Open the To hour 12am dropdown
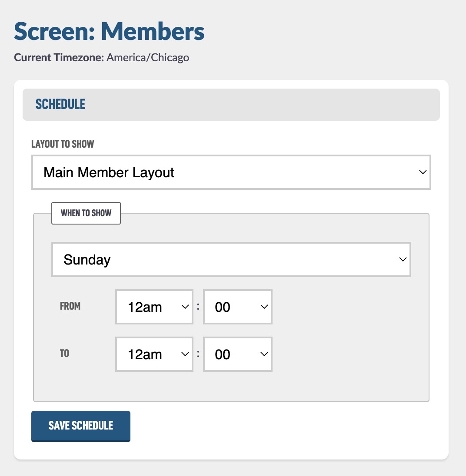This screenshot has width=466, height=476. (x=154, y=354)
